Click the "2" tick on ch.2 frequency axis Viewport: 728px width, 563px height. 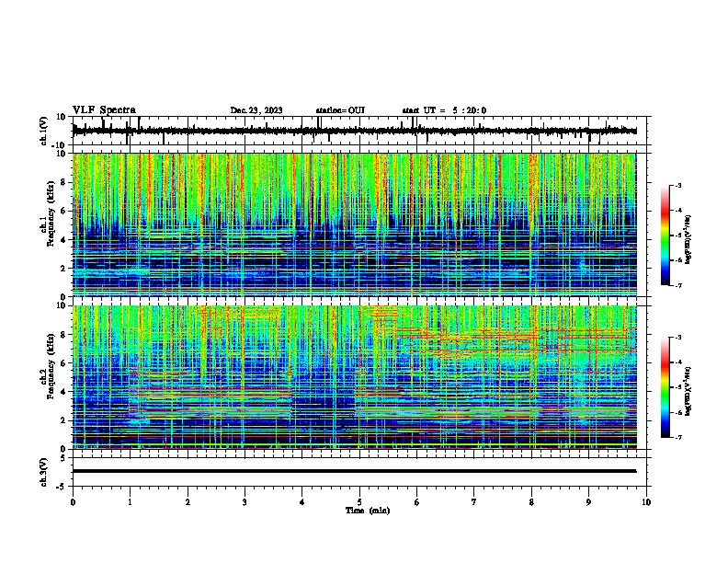64,420
